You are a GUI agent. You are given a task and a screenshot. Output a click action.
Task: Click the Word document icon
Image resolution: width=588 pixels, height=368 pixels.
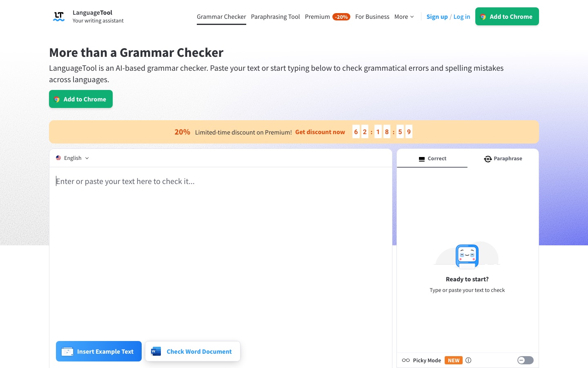156,351
